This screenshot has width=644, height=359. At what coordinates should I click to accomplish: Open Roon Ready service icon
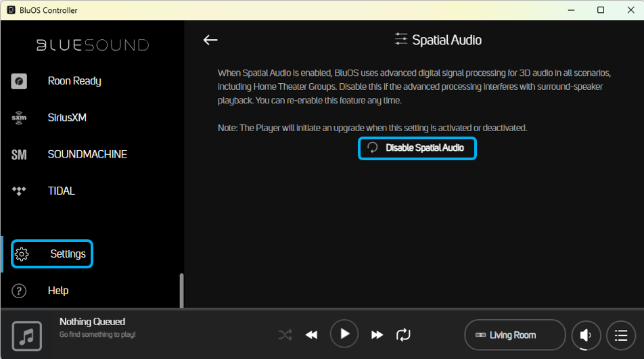(20, 81)
